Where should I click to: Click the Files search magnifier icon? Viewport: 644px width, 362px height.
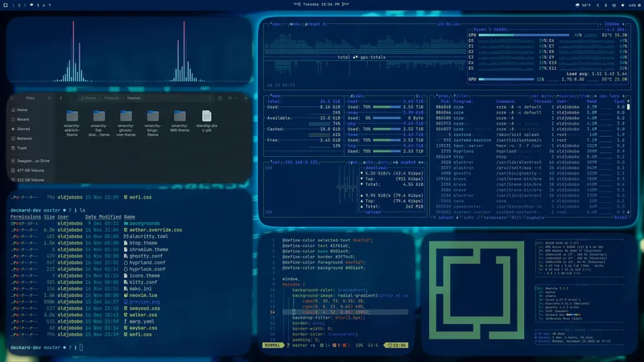click(13, 98)
